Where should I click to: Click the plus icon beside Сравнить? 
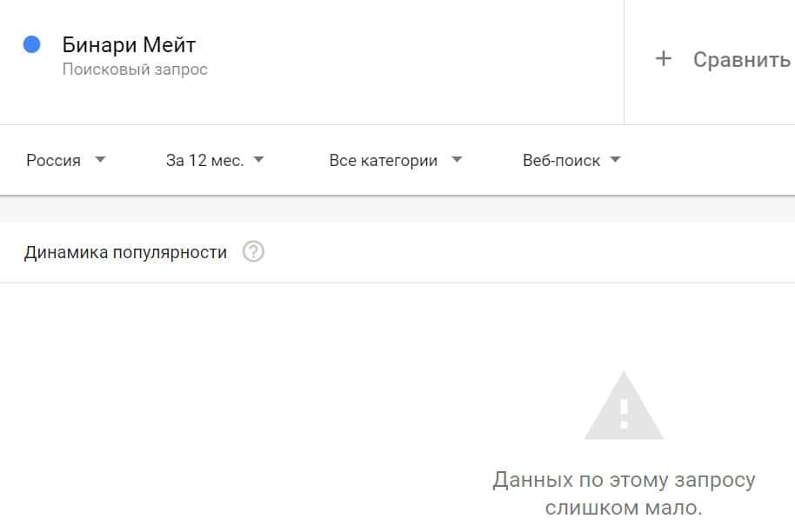tap(664, 59)
